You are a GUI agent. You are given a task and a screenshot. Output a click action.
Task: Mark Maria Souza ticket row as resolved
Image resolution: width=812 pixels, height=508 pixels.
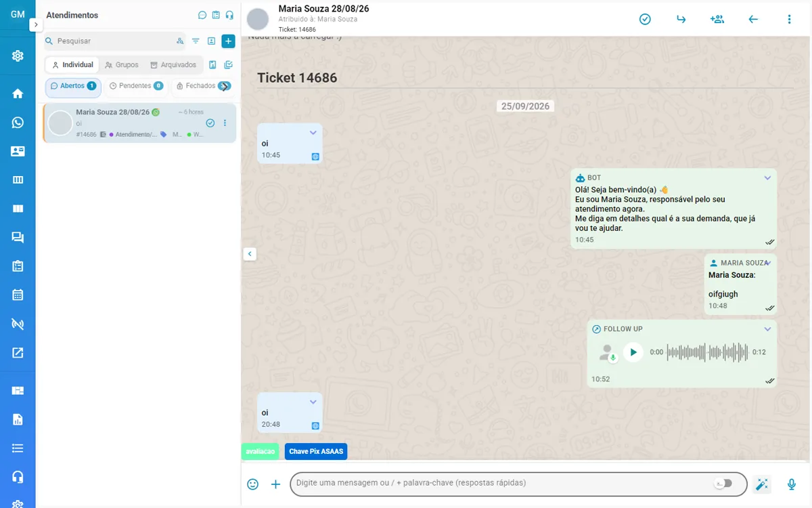210,123
